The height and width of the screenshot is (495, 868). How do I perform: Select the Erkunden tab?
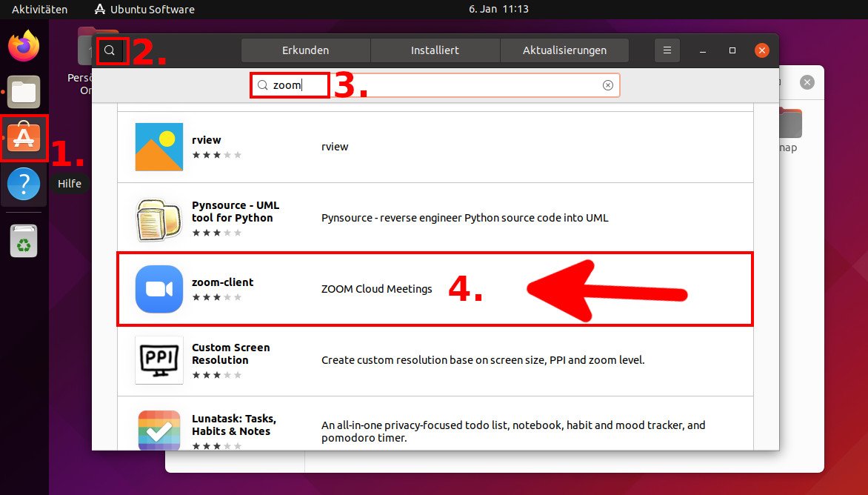(x=305, y=50)
